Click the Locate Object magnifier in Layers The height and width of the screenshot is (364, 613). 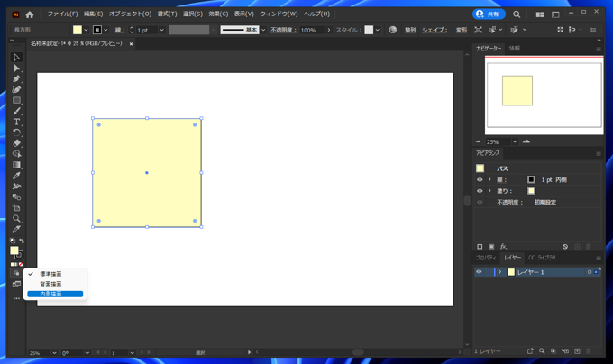(542, 351)
